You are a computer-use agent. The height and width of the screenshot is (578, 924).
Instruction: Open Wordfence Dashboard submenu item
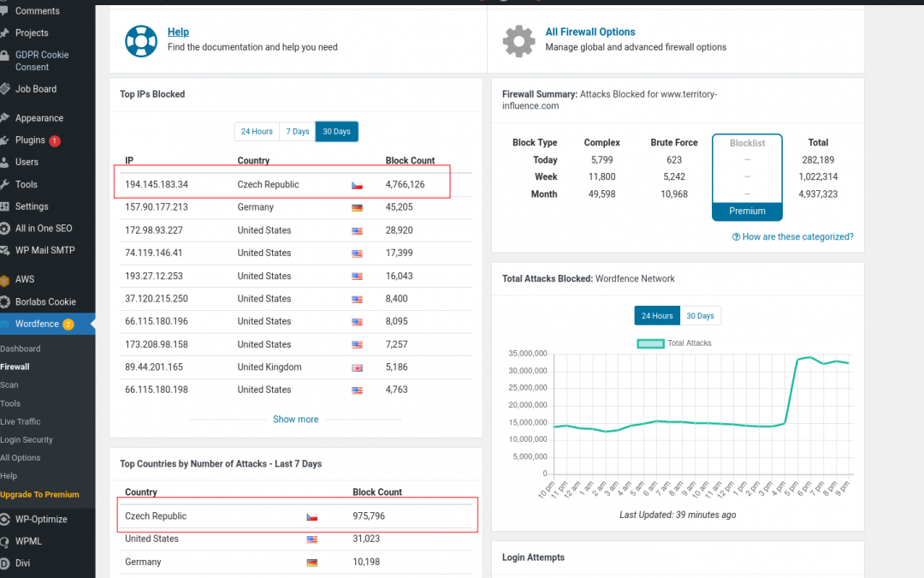coord(21,349)
